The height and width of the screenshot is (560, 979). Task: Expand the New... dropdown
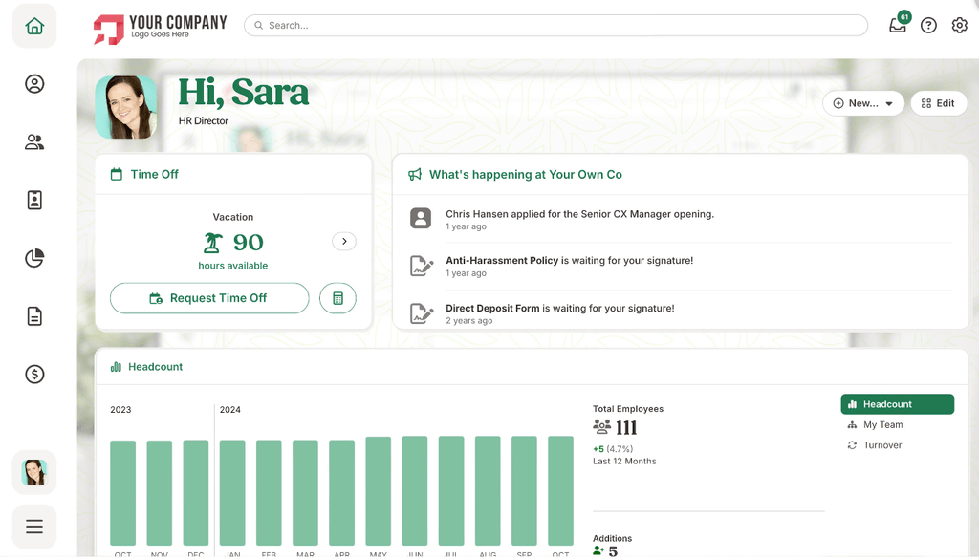tap(863, 103)
